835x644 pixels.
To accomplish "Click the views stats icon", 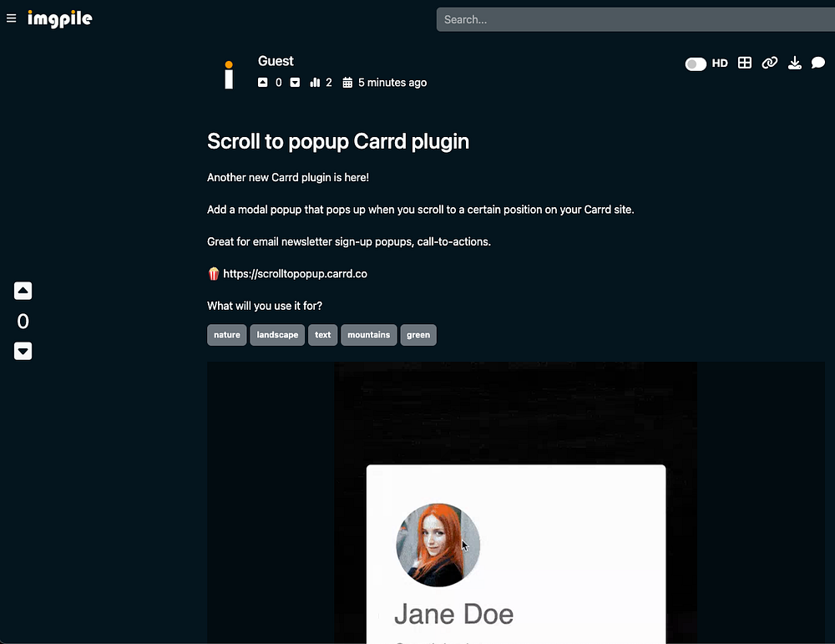I will (315, 83).
